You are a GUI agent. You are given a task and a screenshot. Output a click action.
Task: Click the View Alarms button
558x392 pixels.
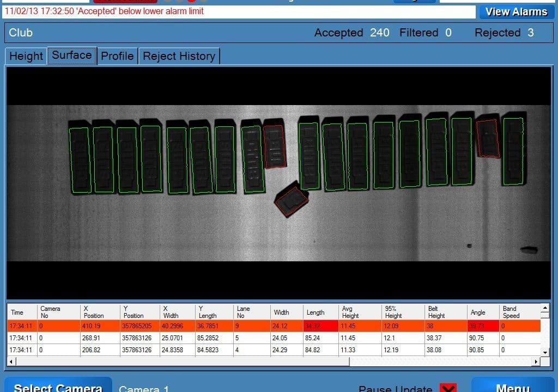coord(515,11)
